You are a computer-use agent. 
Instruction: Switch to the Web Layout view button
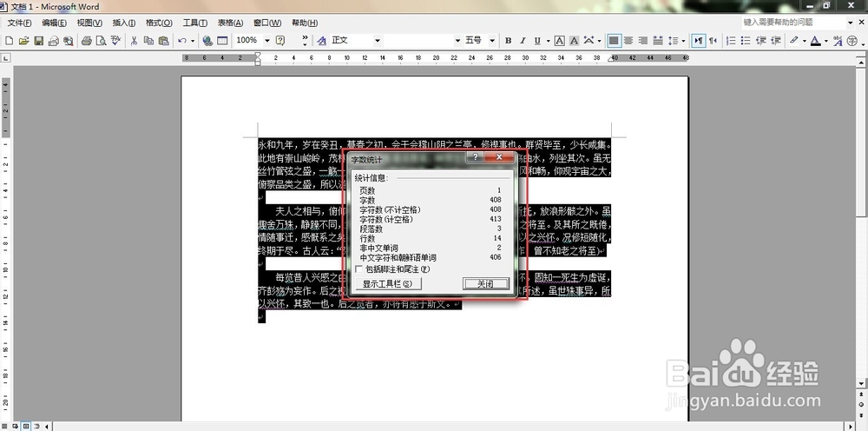tap(16, 426)
